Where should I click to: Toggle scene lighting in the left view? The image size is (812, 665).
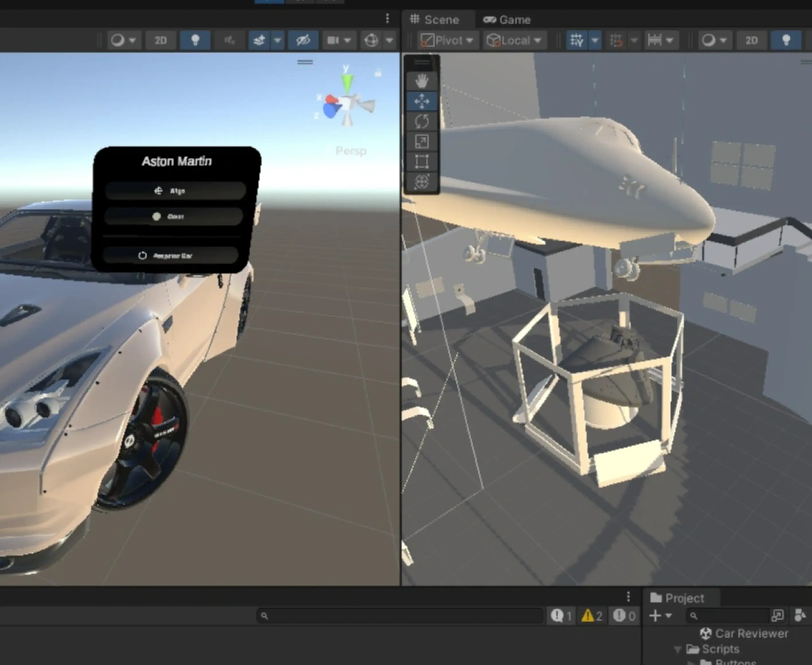[x=195, y=40]
